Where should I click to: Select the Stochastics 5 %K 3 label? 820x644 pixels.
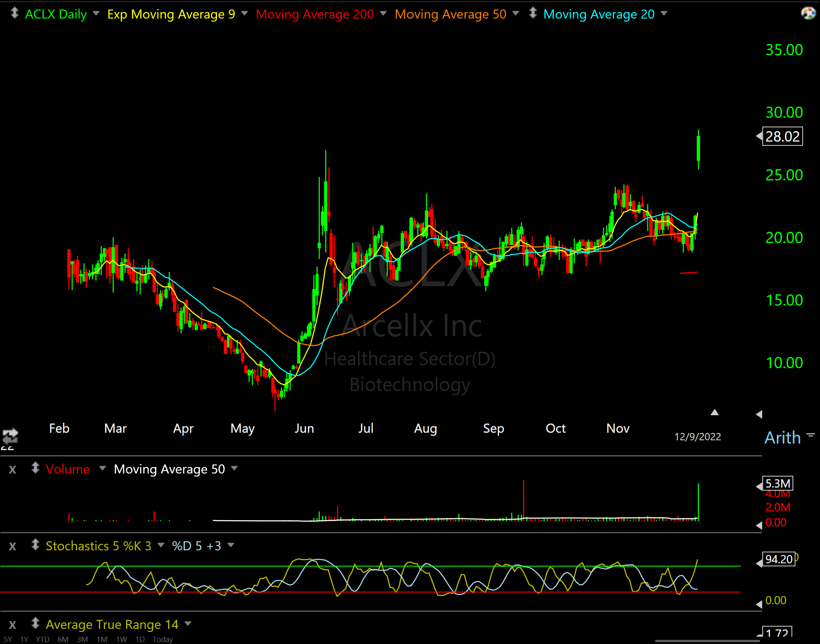(x=98, y=546)
